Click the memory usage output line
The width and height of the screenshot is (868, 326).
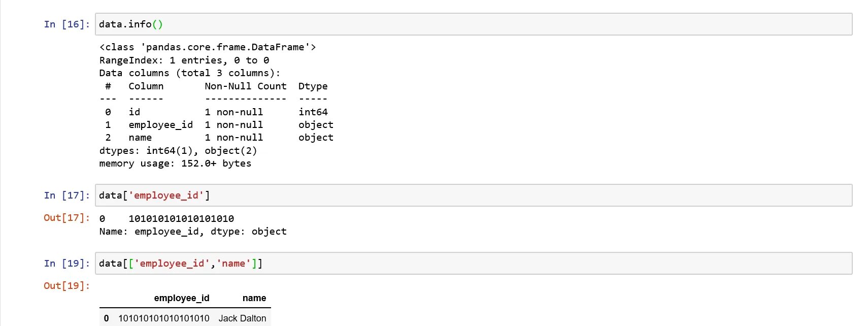[x=175, y=164]
